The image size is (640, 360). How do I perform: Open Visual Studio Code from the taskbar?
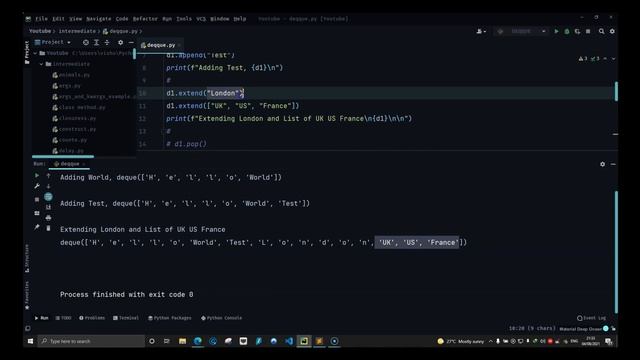pyautogui.click(x=289, y=341)
